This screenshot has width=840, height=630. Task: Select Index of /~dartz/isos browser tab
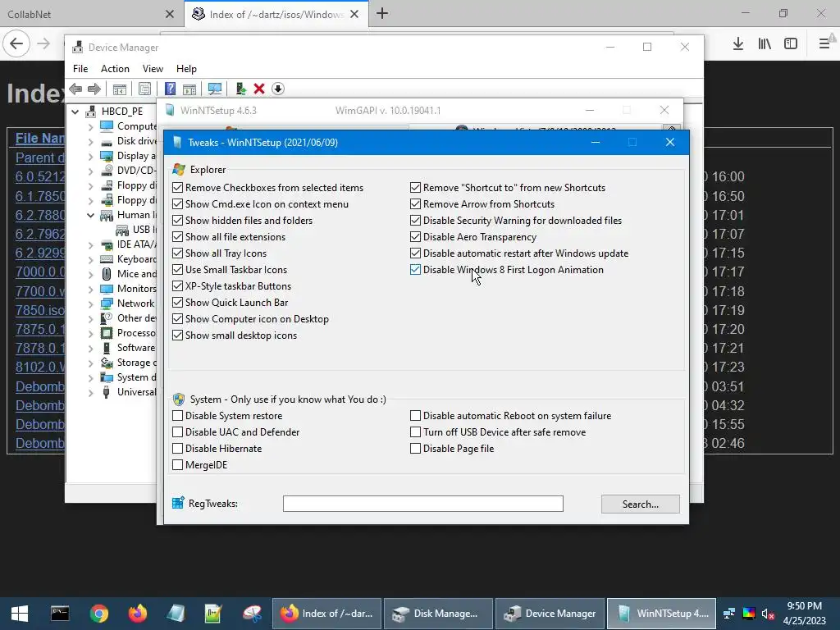(x=276, y=14)
